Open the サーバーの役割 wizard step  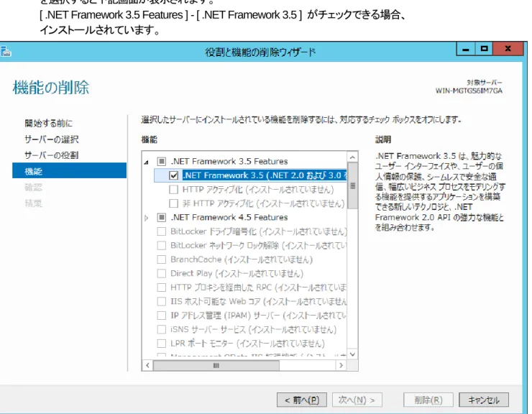51,155
